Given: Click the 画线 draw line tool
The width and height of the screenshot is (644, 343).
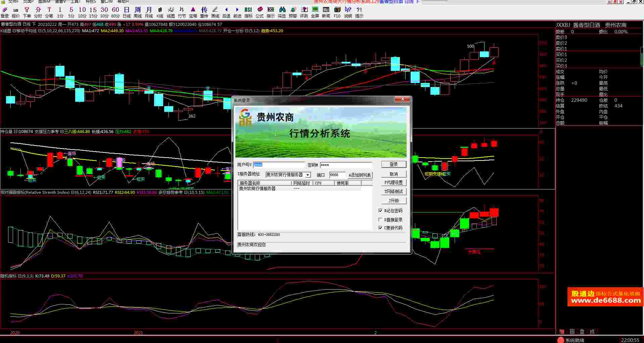Looking at the screenshot, I should pos(215,12).
